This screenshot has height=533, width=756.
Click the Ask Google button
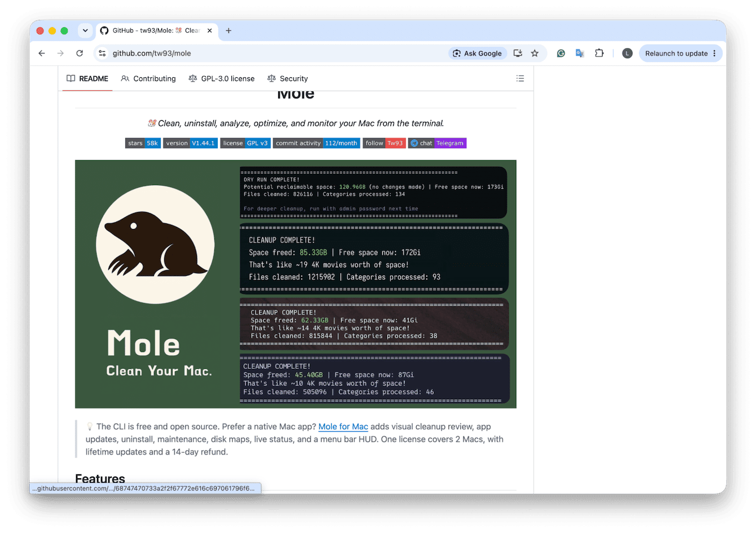(x=477, y=53)
